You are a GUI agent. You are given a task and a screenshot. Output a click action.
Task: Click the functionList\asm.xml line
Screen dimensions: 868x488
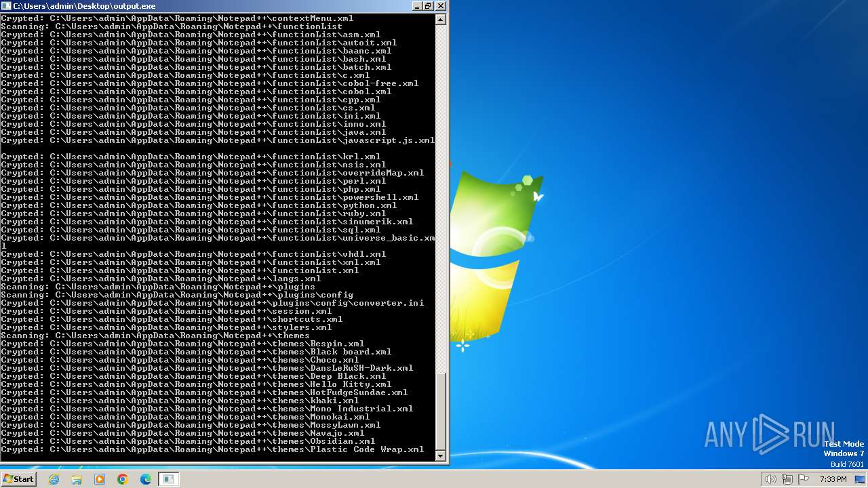[x=191, y=35]
